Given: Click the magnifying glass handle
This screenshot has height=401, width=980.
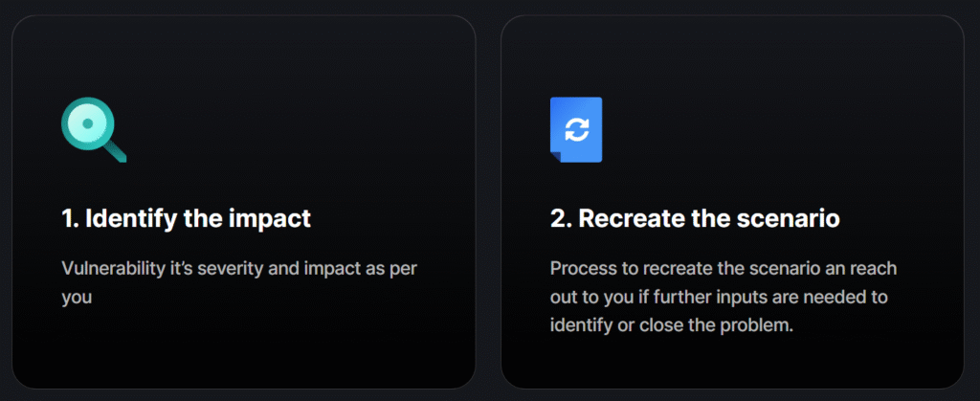Looking at the screenshot, I should (x=115, y=150).
